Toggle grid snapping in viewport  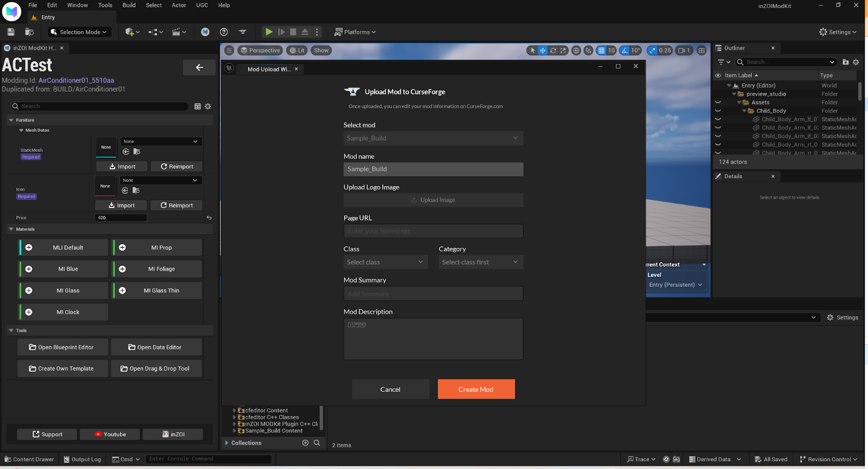coord(601,50)
